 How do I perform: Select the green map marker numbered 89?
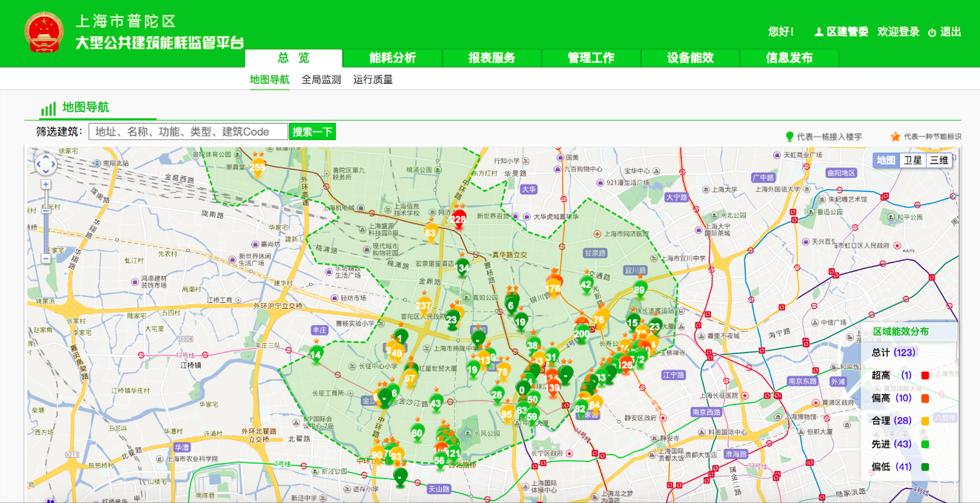click(x=639, y=290)
